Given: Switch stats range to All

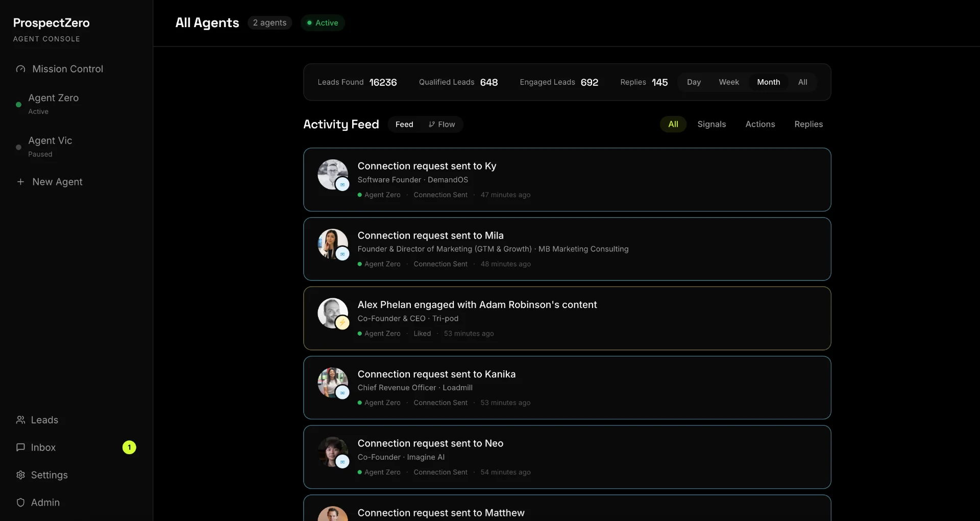Looking at the screenshot, I should 802,82.
